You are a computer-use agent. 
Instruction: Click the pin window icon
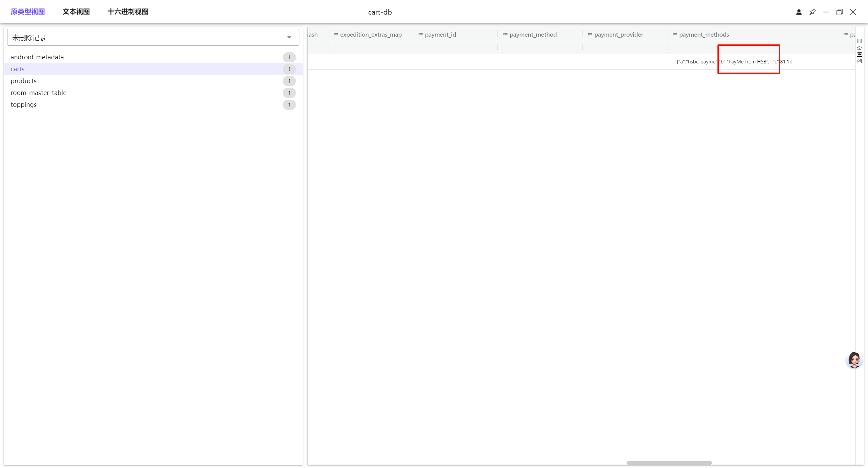pyautogui.click(x=812, y=12)
